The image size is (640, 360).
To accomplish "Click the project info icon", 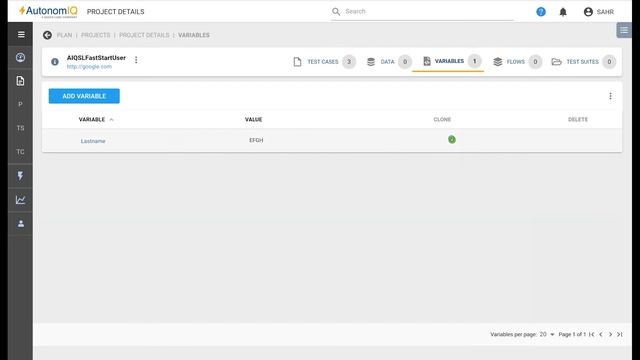I will 55,62.
